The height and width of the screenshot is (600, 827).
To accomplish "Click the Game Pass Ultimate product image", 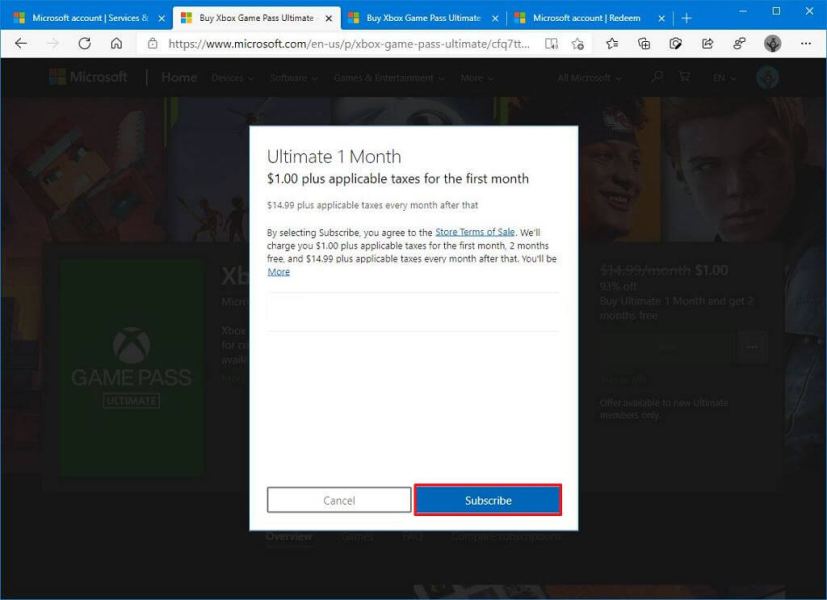I will (131, 367).
